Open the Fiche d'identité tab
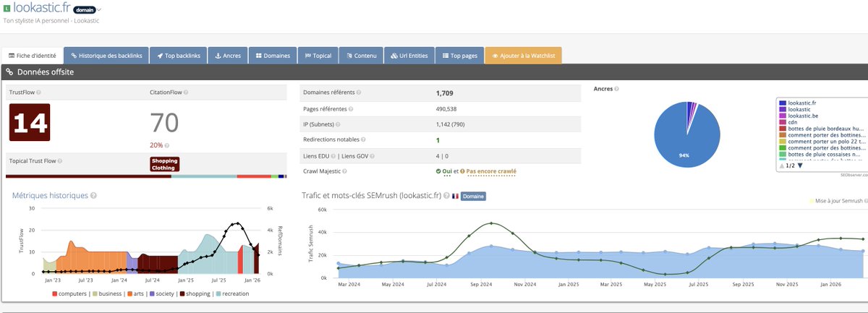 click(x=32, y=55)
